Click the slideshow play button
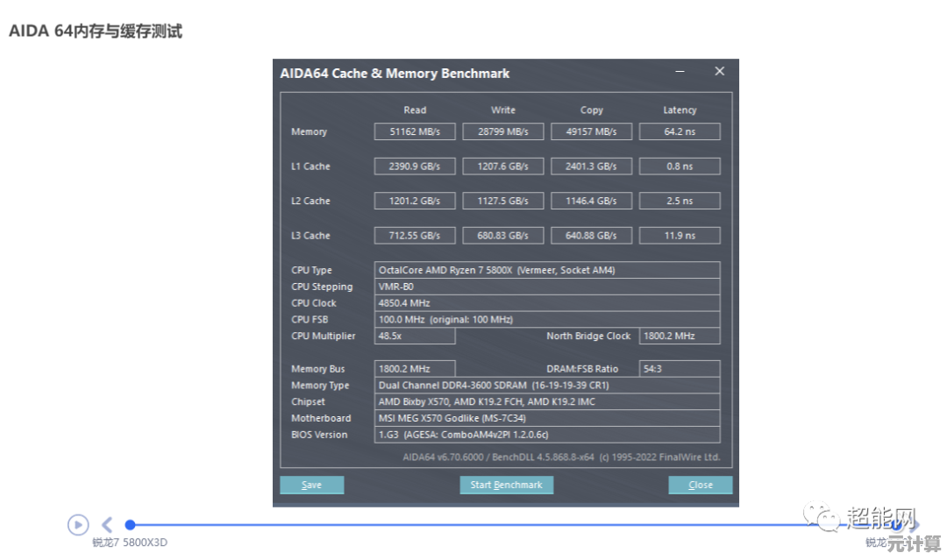The height and width of the screenshot is (560, 947). (x=78, y=524)
